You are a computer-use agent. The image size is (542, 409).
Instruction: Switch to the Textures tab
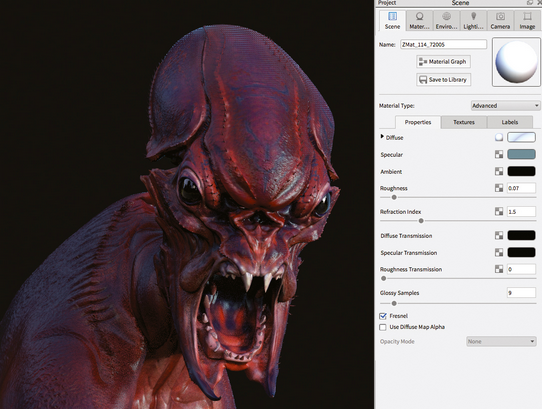click(x=464, y=122)
